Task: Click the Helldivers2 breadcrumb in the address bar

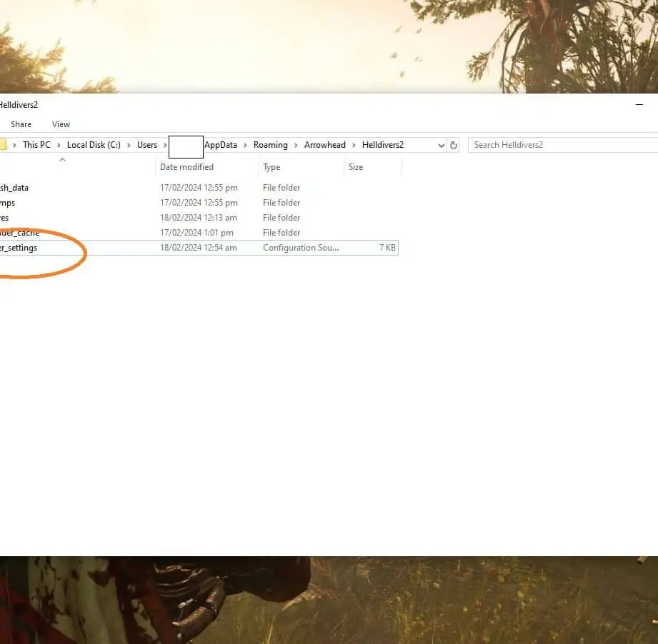Action: [383, 145]
